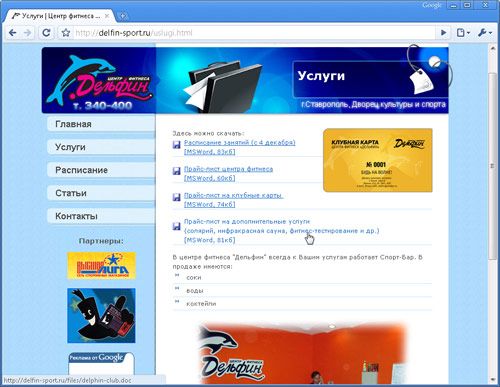Image resolution: width=500 pixels, height=387 pixels.
Task: Click the floppy icon beside клубные карты link
Action: point(176,197)
